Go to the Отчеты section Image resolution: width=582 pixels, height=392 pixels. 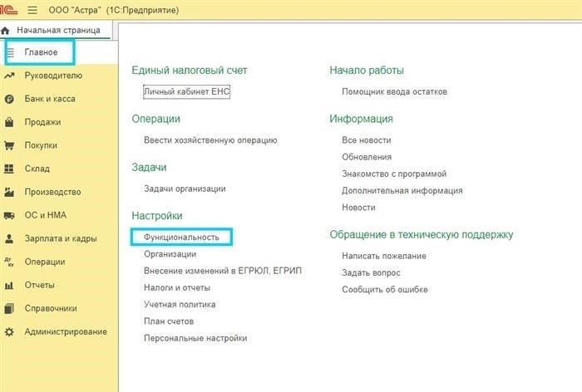39,285
